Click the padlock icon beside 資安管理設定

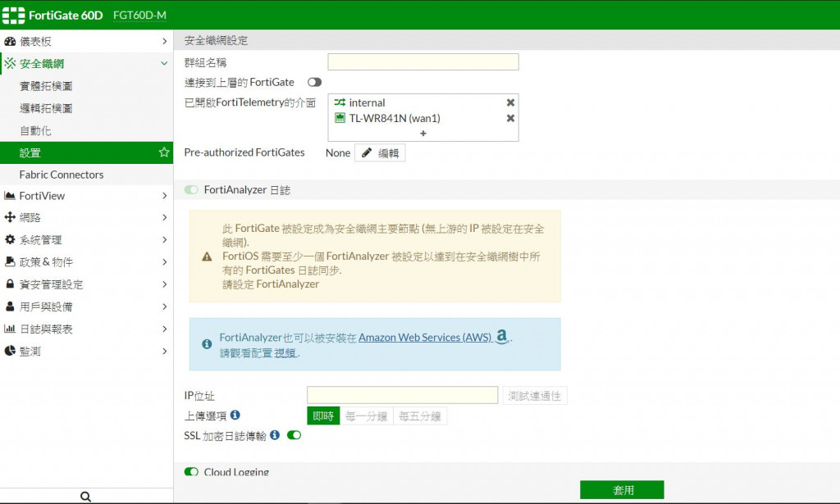(x=10, y=284)
